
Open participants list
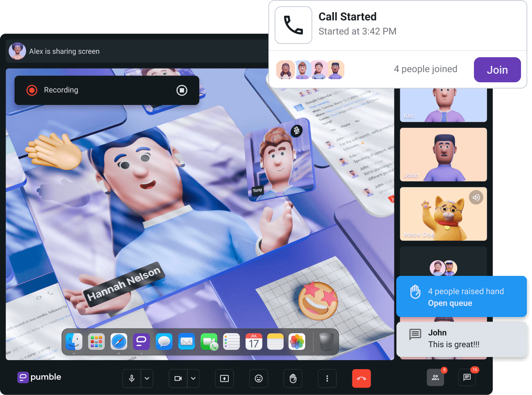[x=435, y=377]
